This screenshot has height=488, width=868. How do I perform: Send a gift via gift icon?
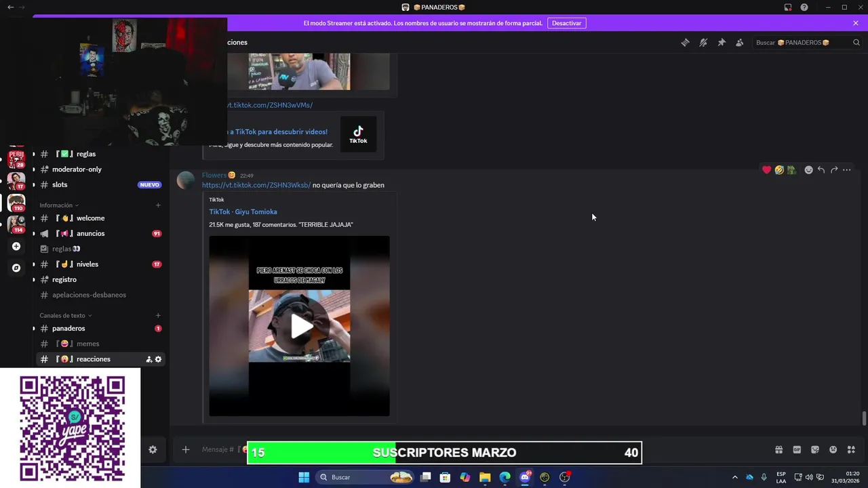[x=779, y=449]
